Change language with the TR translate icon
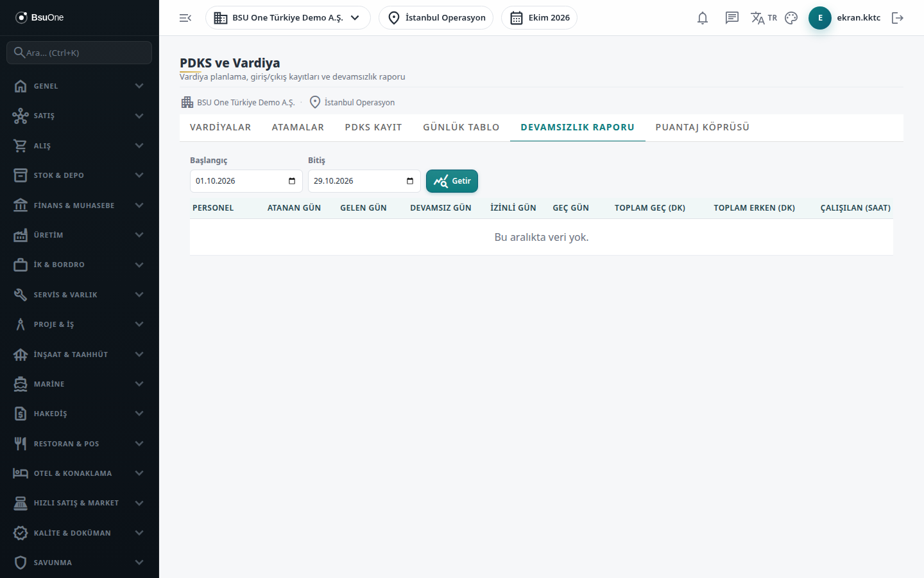 point(764,18)
